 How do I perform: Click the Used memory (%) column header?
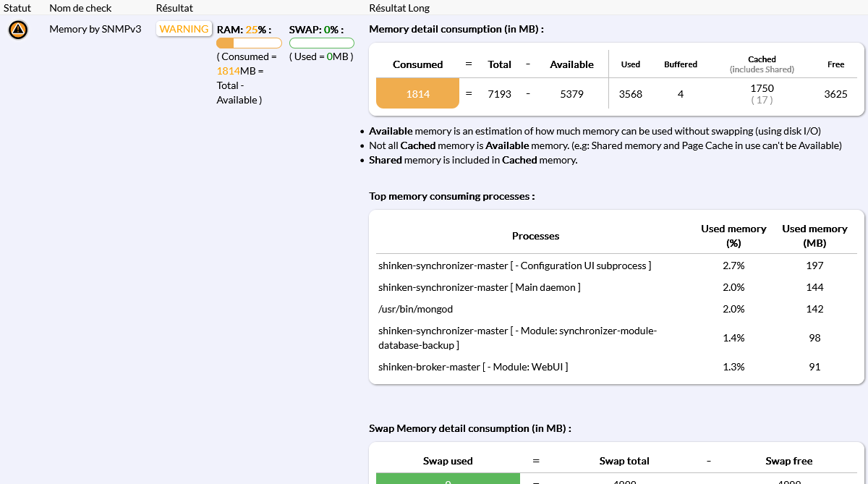click(733, 236)
